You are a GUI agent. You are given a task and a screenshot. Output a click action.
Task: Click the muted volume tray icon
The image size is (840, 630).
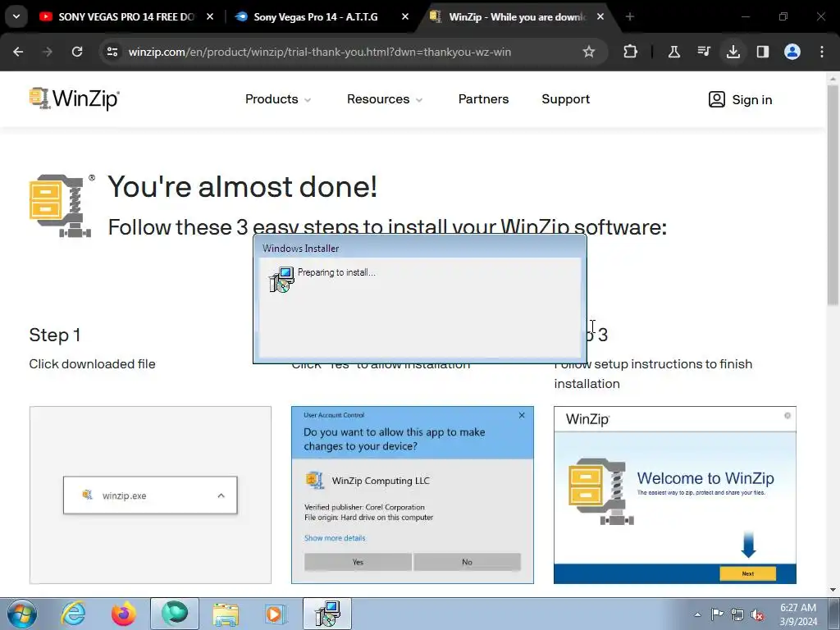(757, 614)
